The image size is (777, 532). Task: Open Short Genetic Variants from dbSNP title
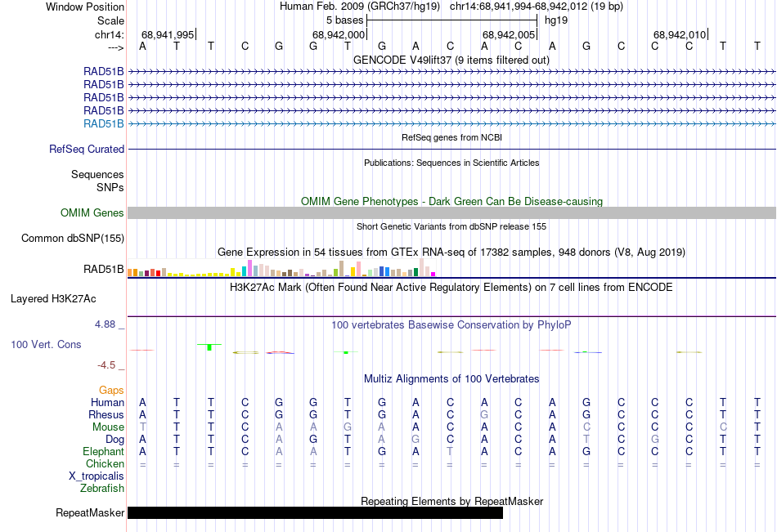point(451,226)
